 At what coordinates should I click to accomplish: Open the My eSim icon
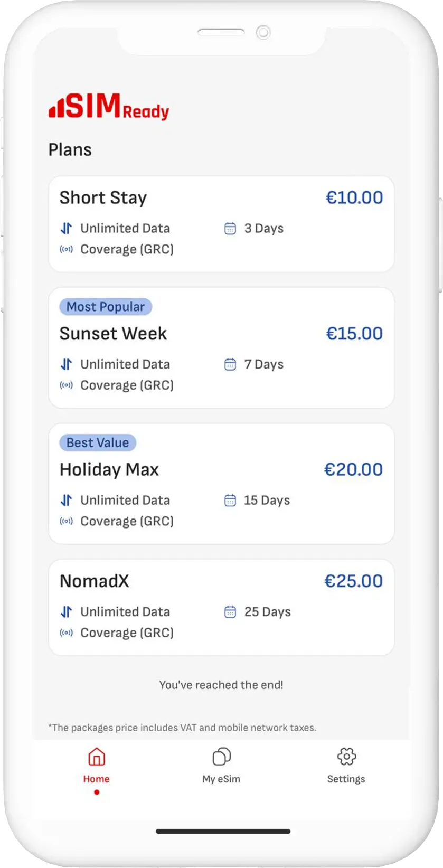point(221,757)
